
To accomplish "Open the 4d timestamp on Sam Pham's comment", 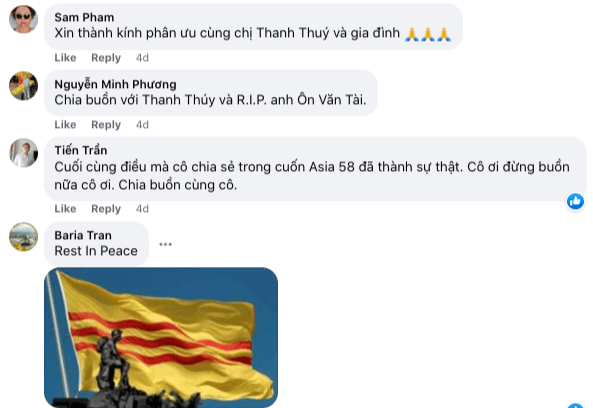I will click(142, 58).
